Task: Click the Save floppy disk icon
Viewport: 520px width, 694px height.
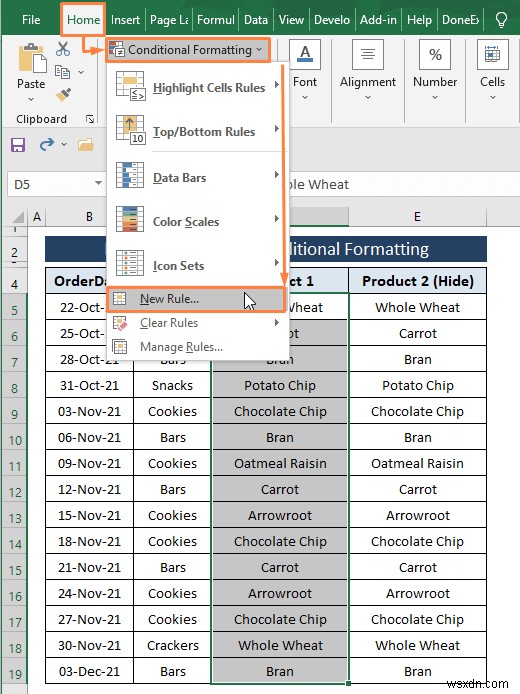Action: [18, 145]
